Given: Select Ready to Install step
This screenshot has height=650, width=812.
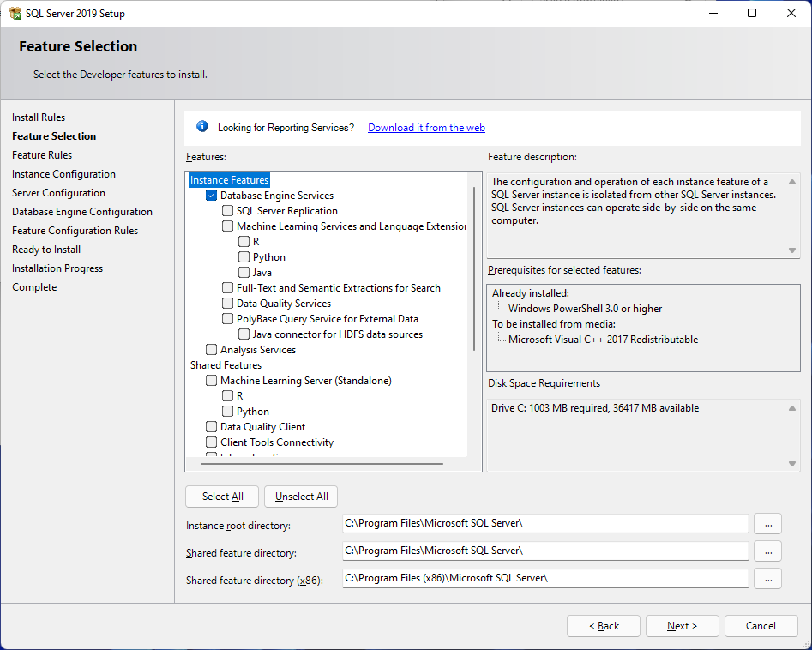Looking at the screenshot, I should [46, 250].
